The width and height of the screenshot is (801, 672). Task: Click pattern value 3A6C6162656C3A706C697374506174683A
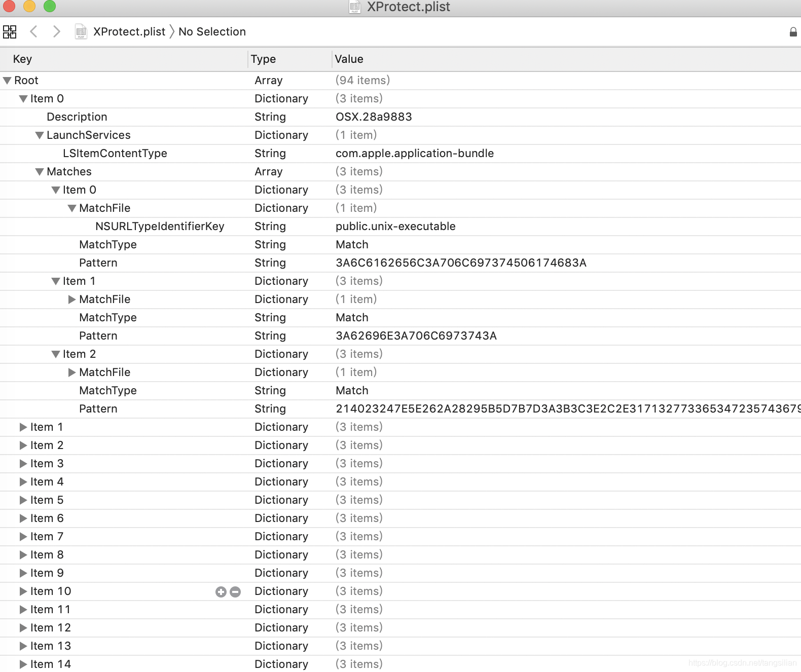(x=461, y=263)
